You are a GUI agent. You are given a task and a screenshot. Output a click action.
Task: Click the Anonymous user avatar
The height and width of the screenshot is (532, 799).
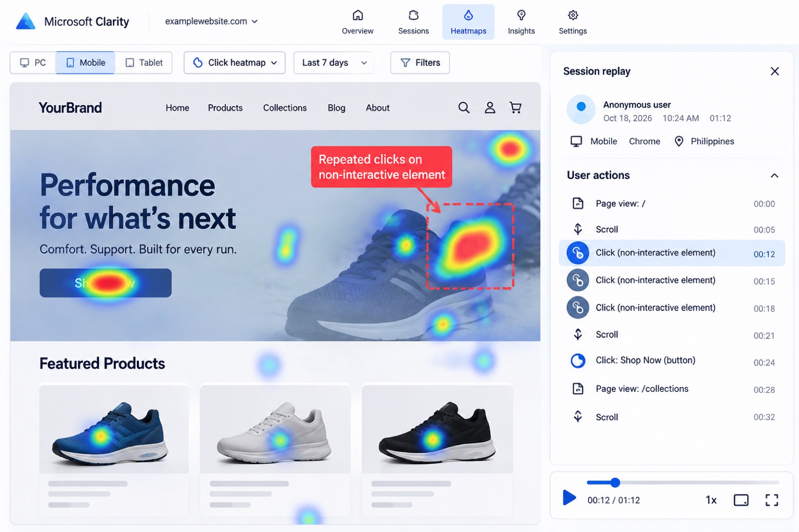click(581, 109)
